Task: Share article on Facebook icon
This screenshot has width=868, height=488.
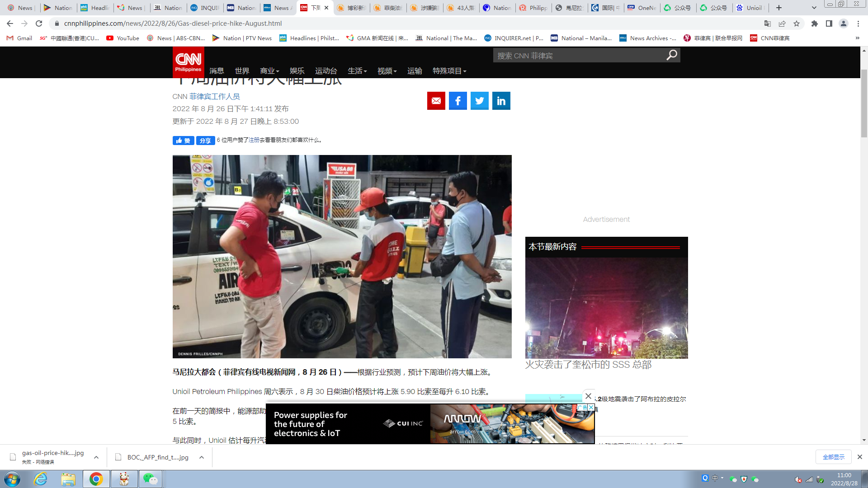Action: coord(458,101)
